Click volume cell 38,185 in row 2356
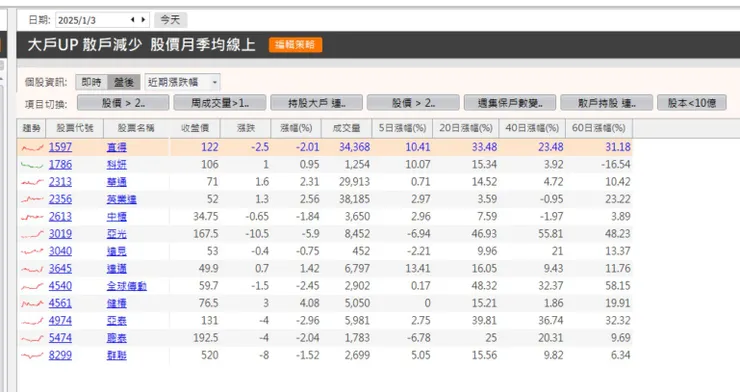The height and width of the screenshot is (392, 740). (354, 199)
